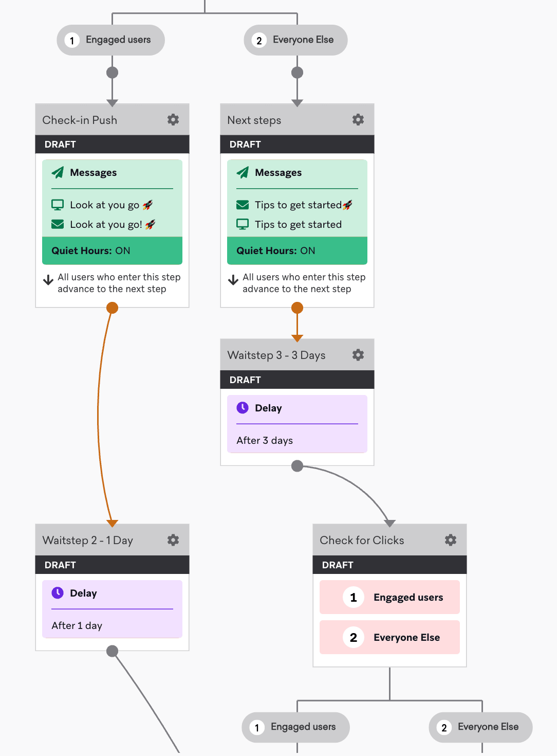This screenshot has width=557, height=756.
Task: Click the orange connector dot below Check-in Push
Action: click(112, 308)
